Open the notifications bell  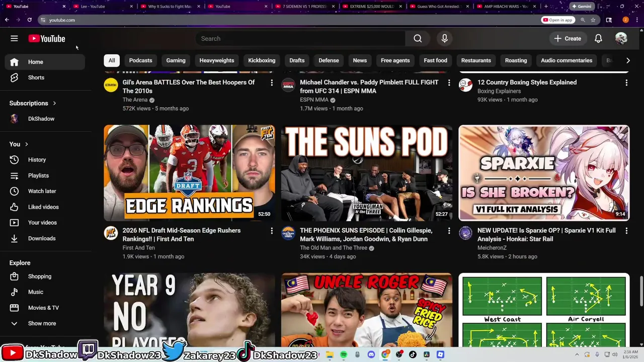point(598,39)
